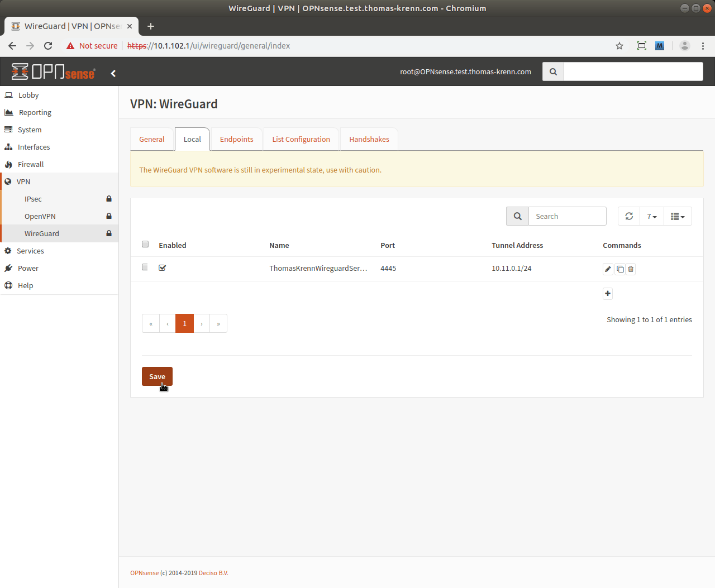
Task: Delete the WireGuard entry with trash icon
Action: [631, 269]
